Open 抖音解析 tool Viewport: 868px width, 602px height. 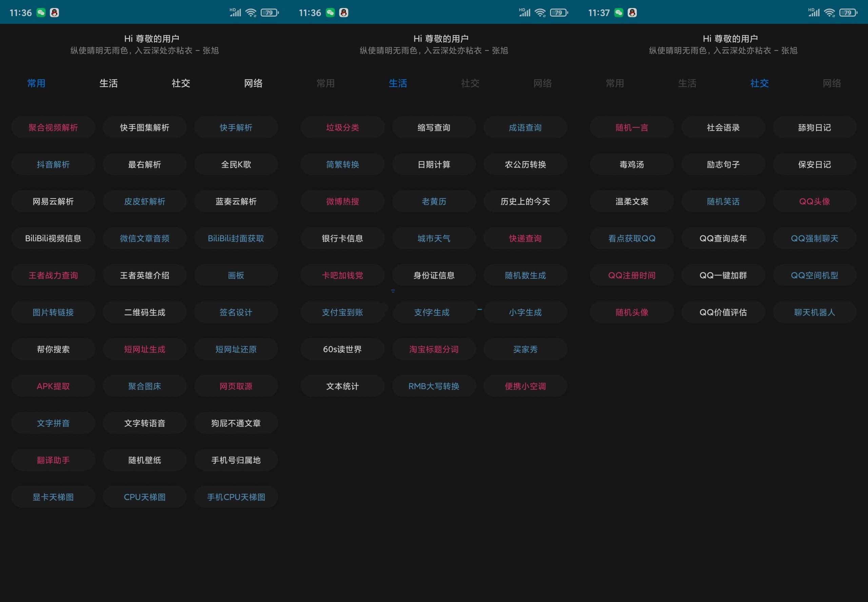pos(53,164)
